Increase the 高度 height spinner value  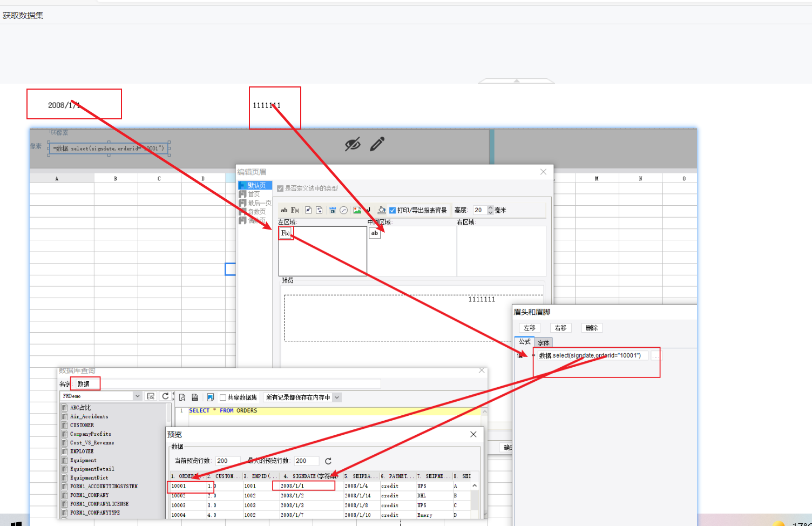tap(490, 208)
